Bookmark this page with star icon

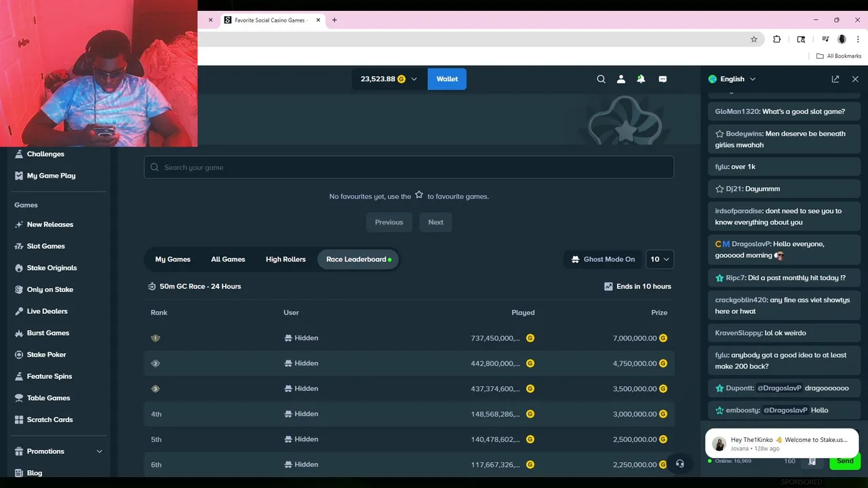(754, 39)
